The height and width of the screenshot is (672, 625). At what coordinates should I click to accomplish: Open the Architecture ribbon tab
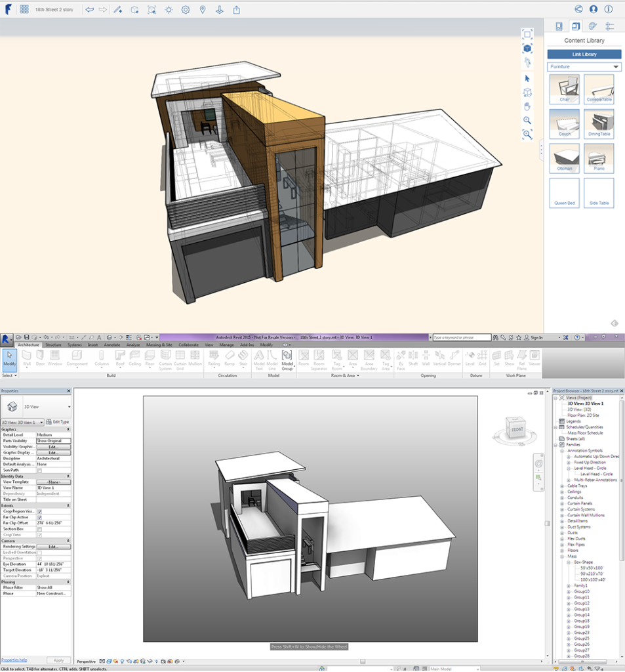(28, 345)
